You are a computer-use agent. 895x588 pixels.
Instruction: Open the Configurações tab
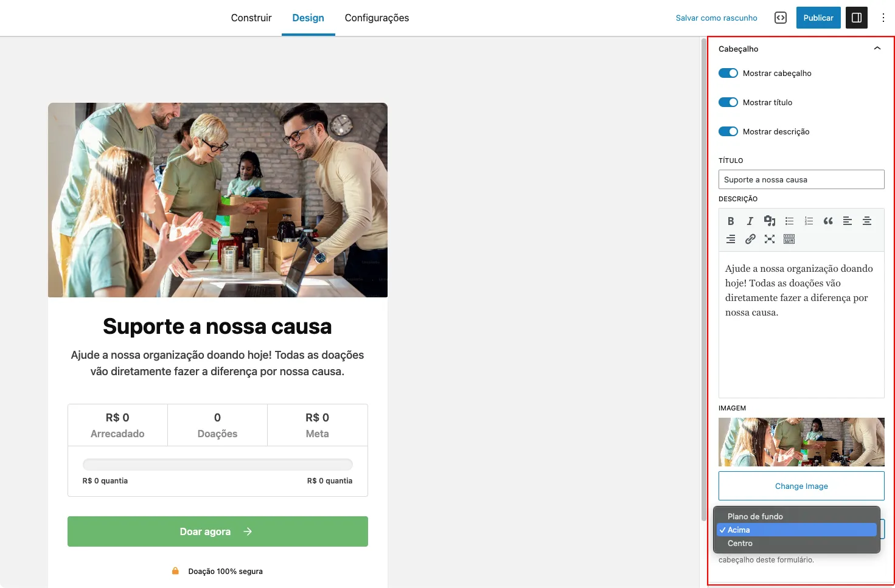[377, 18]
